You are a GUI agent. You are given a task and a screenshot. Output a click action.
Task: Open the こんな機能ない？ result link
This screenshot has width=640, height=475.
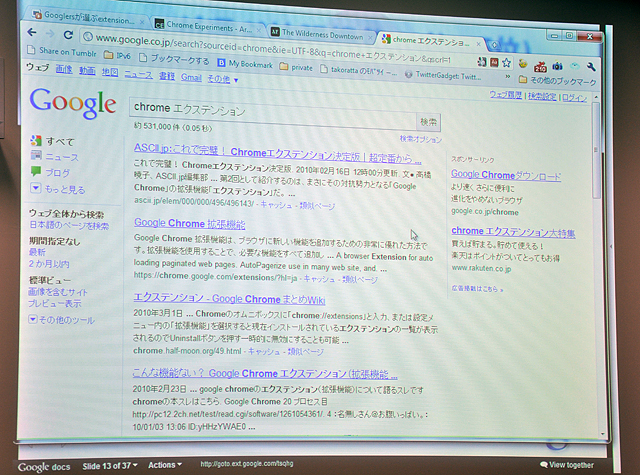click(264, 373)
